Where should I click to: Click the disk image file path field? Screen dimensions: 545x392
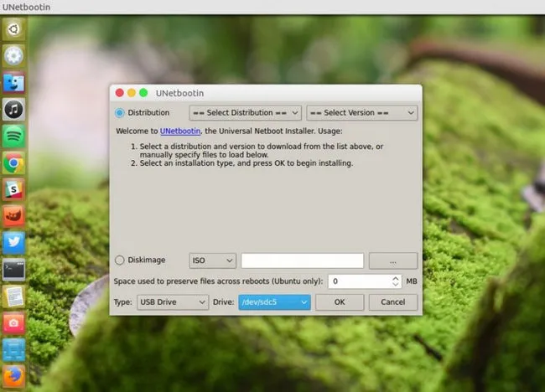pos(303,260)
